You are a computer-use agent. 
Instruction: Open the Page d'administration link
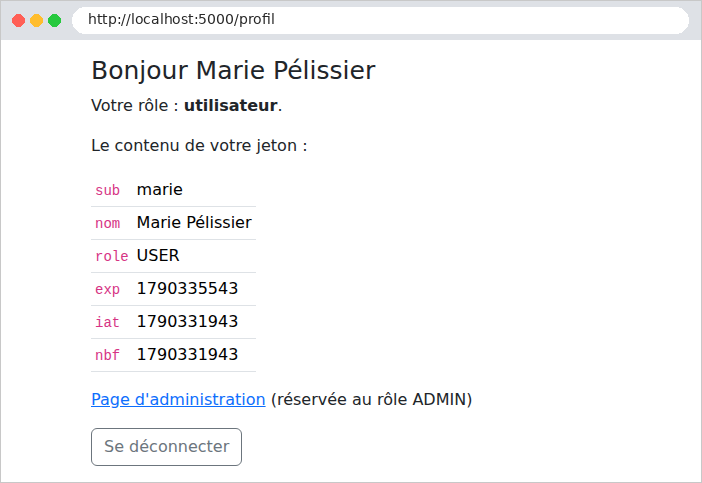pyautogui.click(x=178, y=399)
